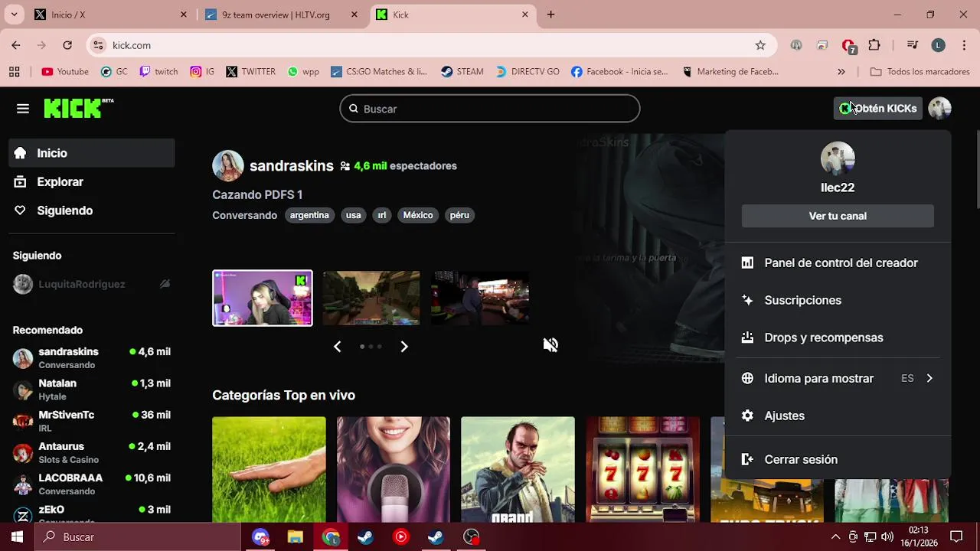Go to Inicio in sidebar
Viewport: 980px width, 551px height.
pyautogui.click(x=92, y=153)
